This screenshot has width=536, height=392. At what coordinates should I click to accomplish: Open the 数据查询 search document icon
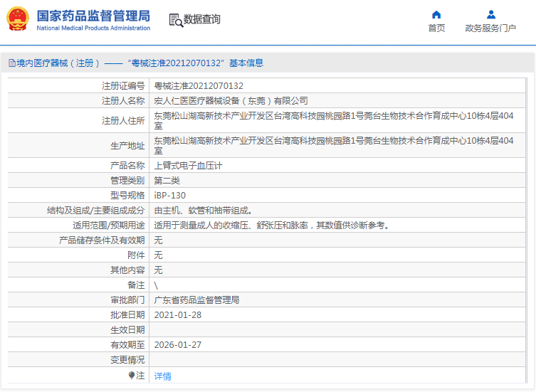click(x=176, y=20)
